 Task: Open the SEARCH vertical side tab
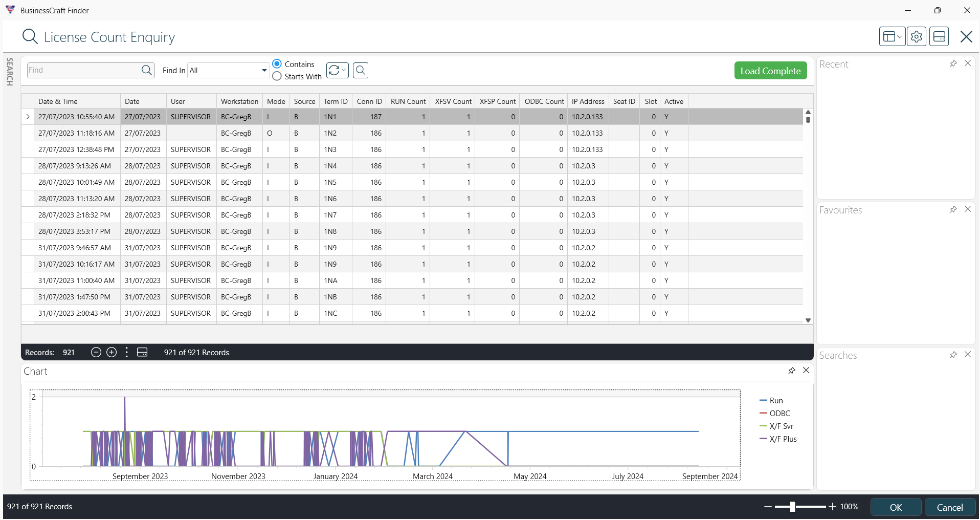coord(10,71)
